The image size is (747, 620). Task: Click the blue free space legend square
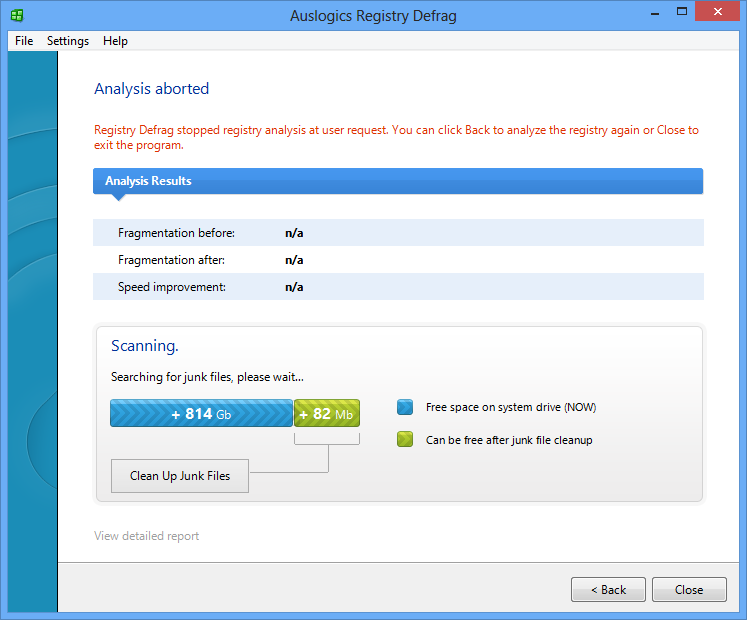[x=405, y=407]
